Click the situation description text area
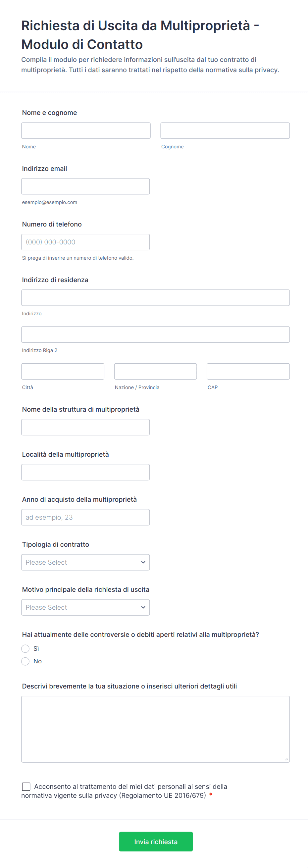The width and height of the screenshot is (308, 868). [x=155, y=729]
